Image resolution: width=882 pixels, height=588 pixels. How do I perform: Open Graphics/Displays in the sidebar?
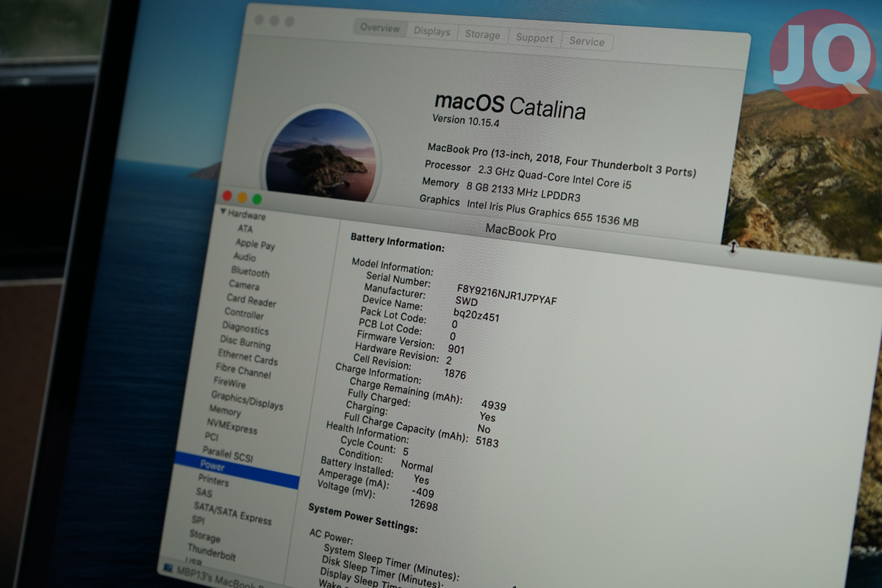coord(247,401)
